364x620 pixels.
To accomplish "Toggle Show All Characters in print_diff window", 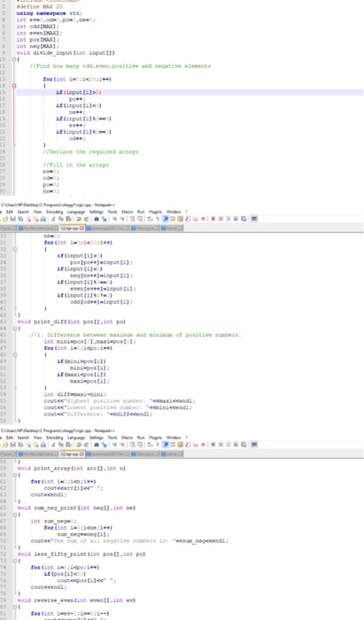I will (x=158, y=219).
